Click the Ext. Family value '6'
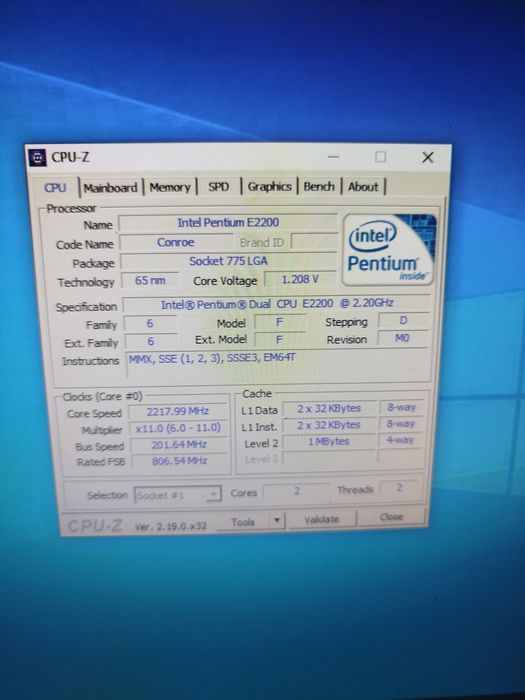Viewport: 525px width, 700px height. point(151,342)
